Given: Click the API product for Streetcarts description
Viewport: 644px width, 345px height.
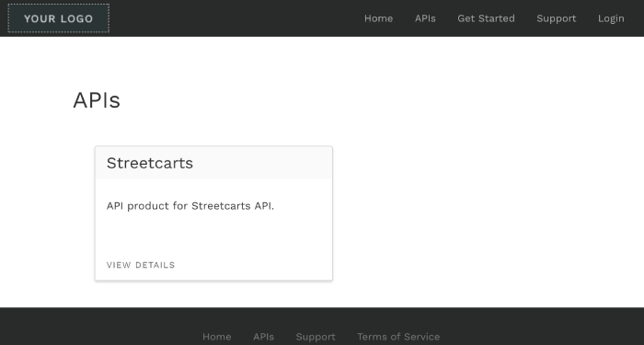Looking at the screenshot, I should (x=190, y=206).
